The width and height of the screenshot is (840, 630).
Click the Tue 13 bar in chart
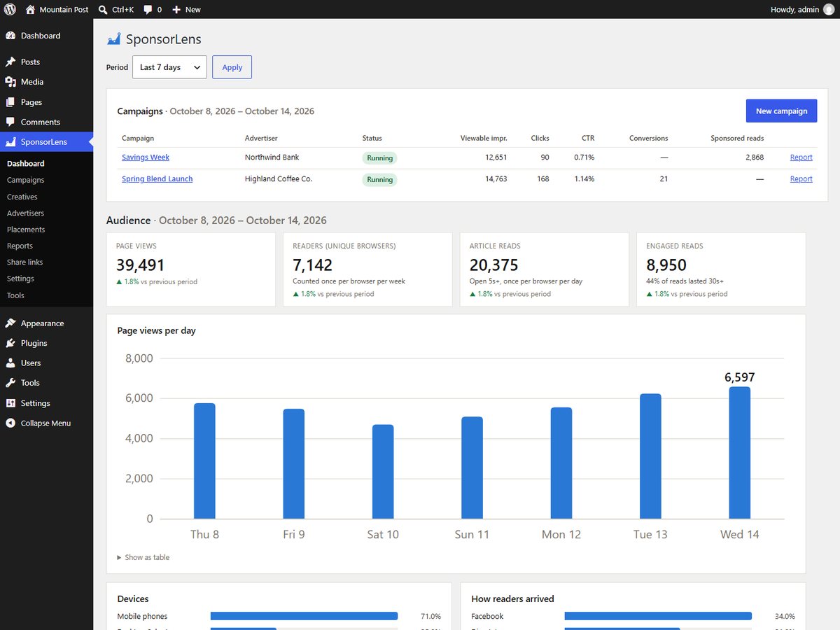coord(650,456)
